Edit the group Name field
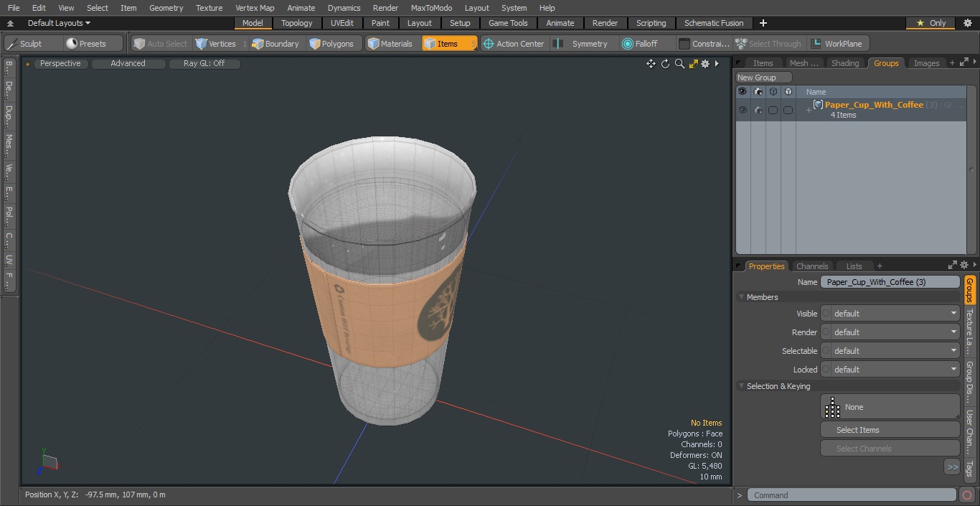The height and width of the screenshot is (506, 980). pyautogui.click(x=890, y=282)
